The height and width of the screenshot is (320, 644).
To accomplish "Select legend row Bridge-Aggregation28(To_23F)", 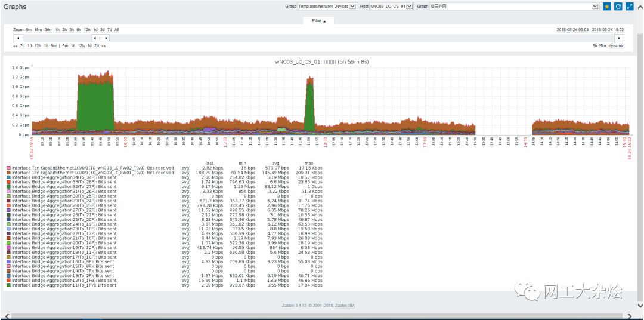I will click(165, 205).
